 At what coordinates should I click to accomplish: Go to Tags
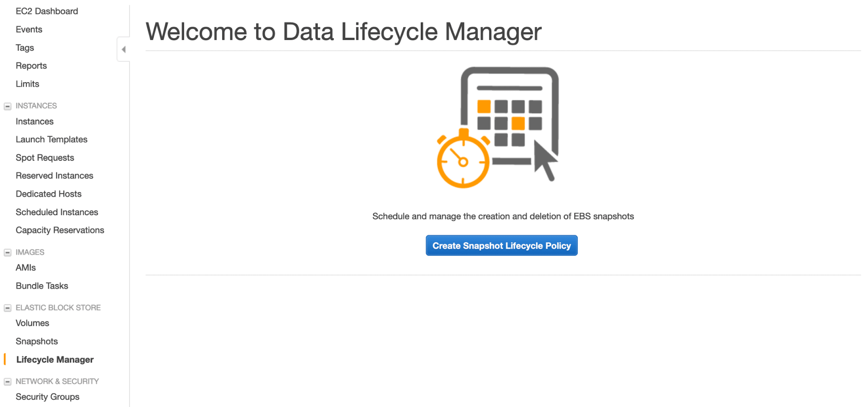[25, 48]
